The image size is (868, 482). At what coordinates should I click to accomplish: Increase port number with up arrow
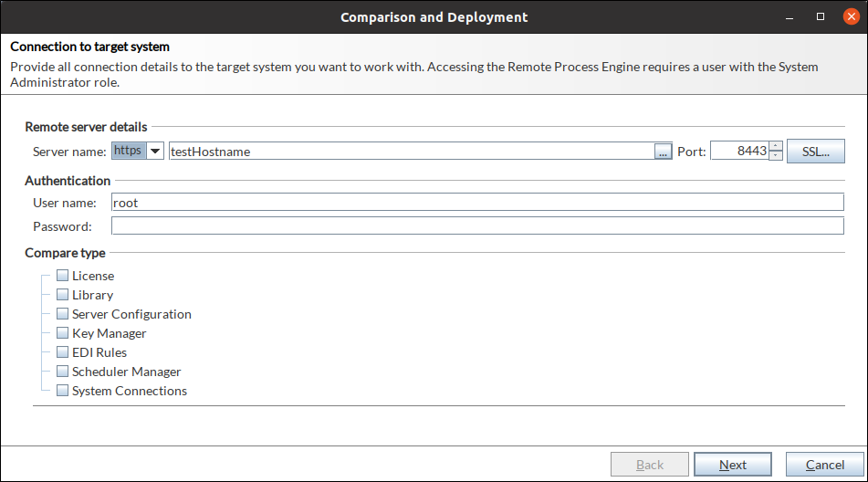pyautogui.click(x=776, y=146)
